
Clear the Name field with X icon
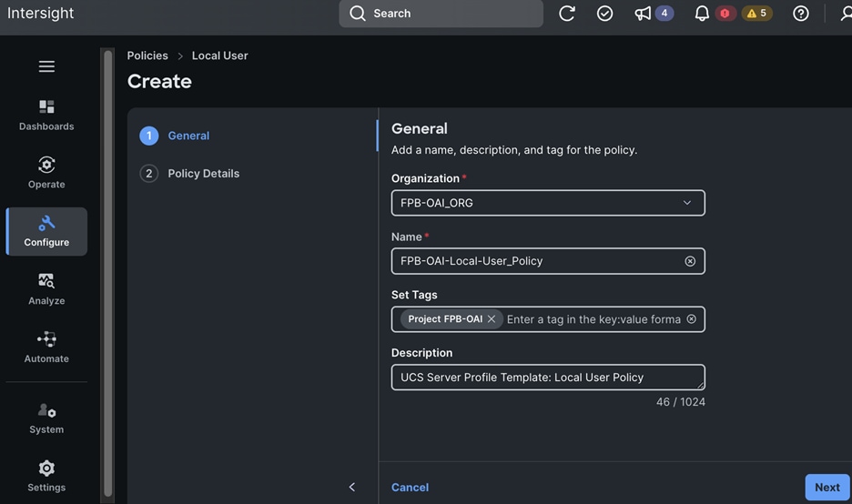(x=690, y=261)
